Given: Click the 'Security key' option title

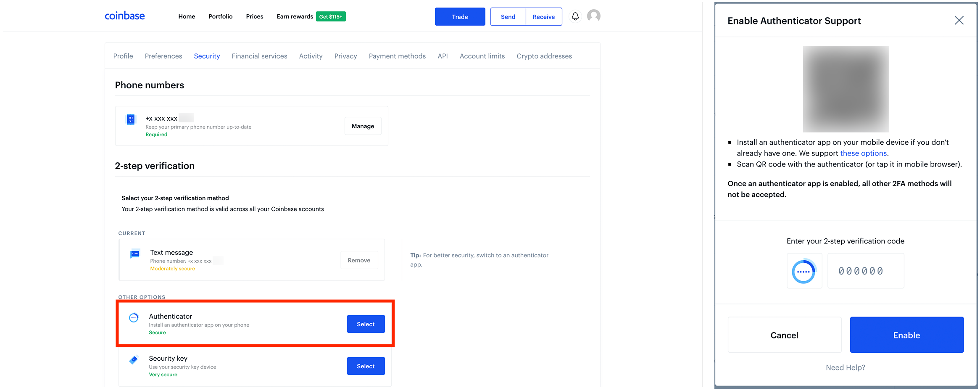Looking at the screenshot, I should click(x=168, y=358).
